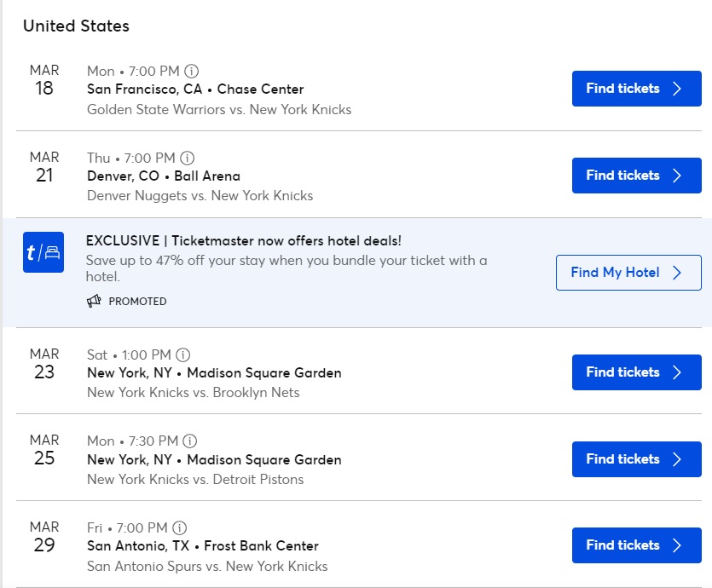Click the exclusive hotel deals headline

coord(244,241)
